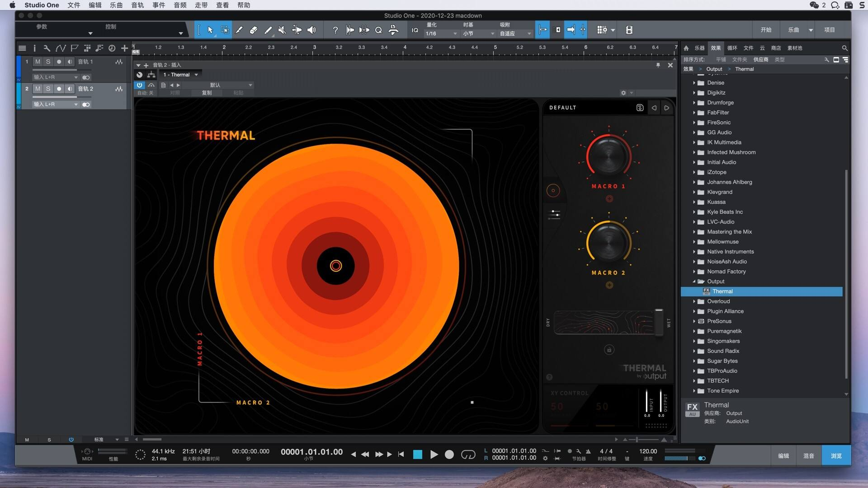Toggle the loop playback button
This screenshot has height=488, width=868.
[x=468, y=454]
